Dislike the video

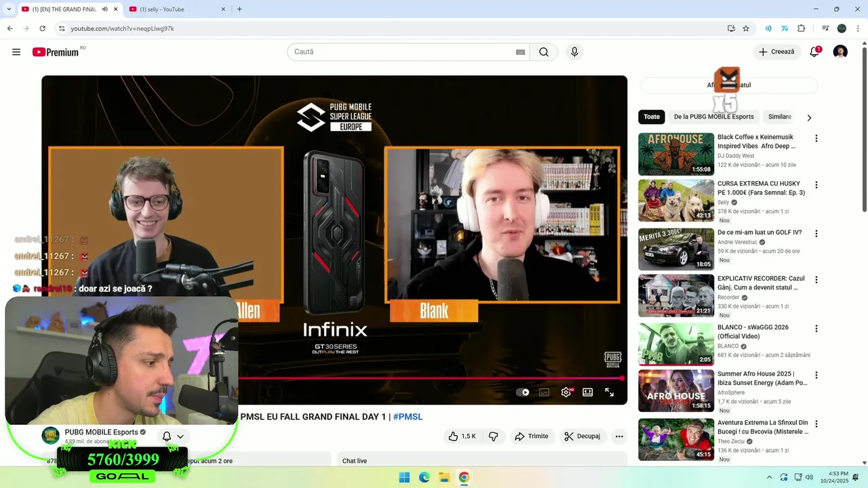(x=494, y=436)
